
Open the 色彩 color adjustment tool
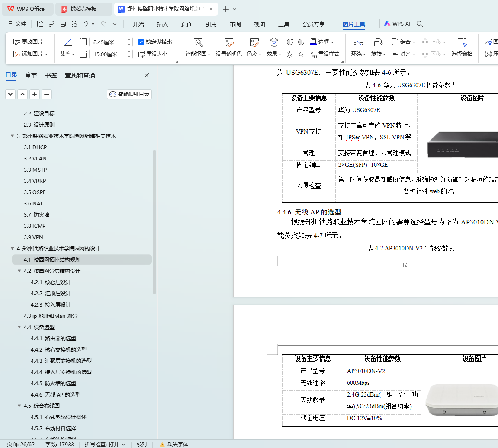254,47
